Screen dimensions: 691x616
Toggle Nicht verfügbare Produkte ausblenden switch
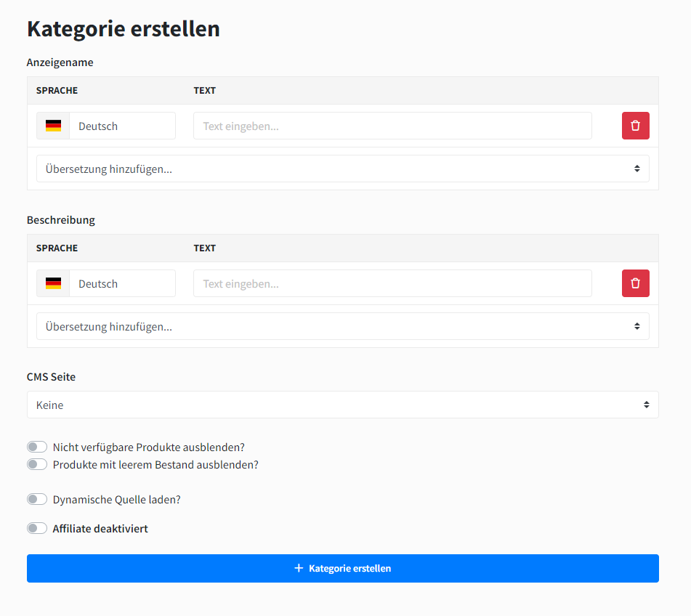click(37, 447)
